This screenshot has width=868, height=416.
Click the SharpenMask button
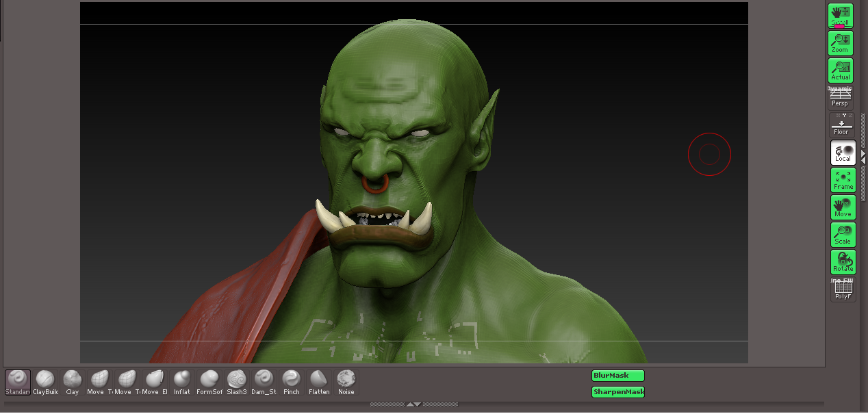(618, 392)
